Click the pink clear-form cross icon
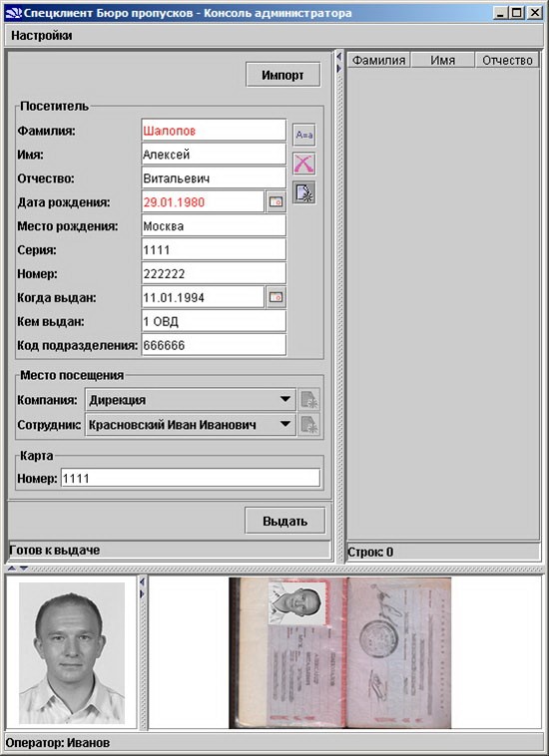The height and width of the screenshot is (756, 549). coord(304,164)
